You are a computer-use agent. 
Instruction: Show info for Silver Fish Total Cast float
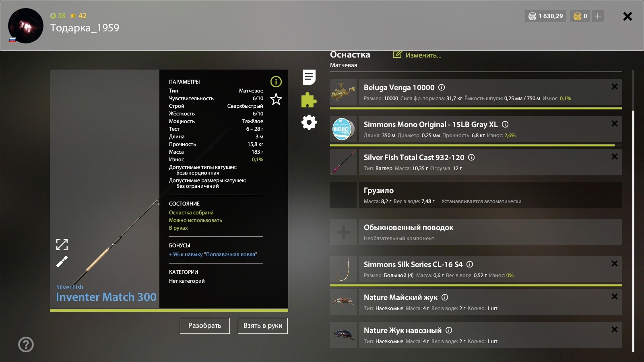coord(471,157)
